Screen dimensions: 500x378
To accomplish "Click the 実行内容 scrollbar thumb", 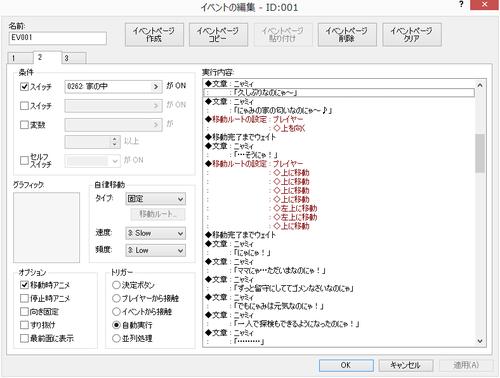I will [x=480, y=153].
